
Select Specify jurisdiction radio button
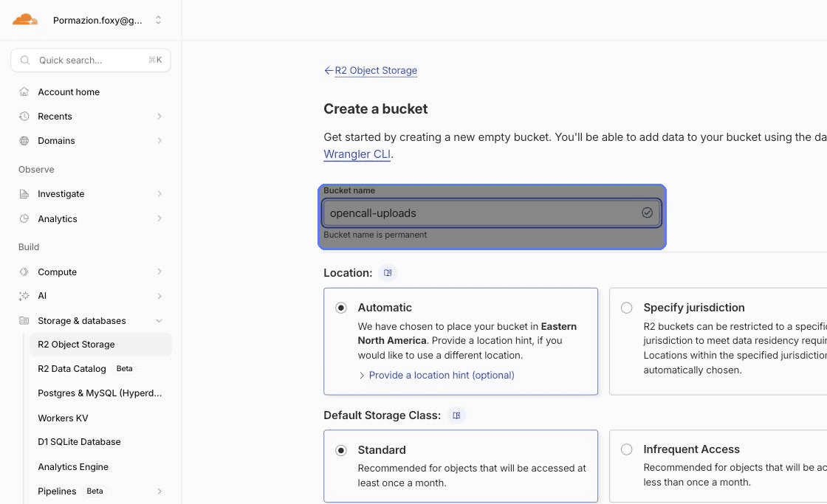tap(627, 308)
